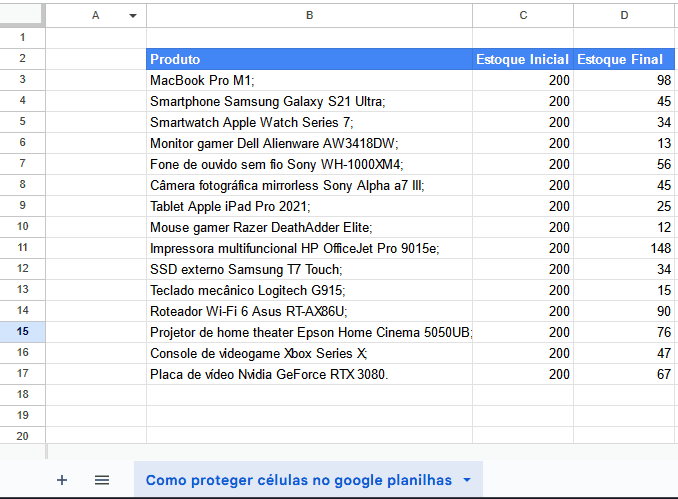Select row 15 header
Viewport: 678px width, 499px height.
[22, 332]
